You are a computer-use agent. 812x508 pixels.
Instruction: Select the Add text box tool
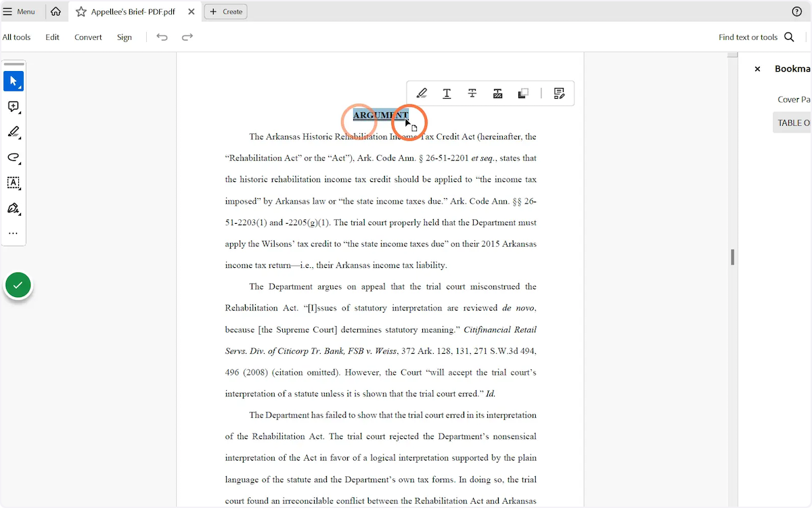[x=14, y=183]
